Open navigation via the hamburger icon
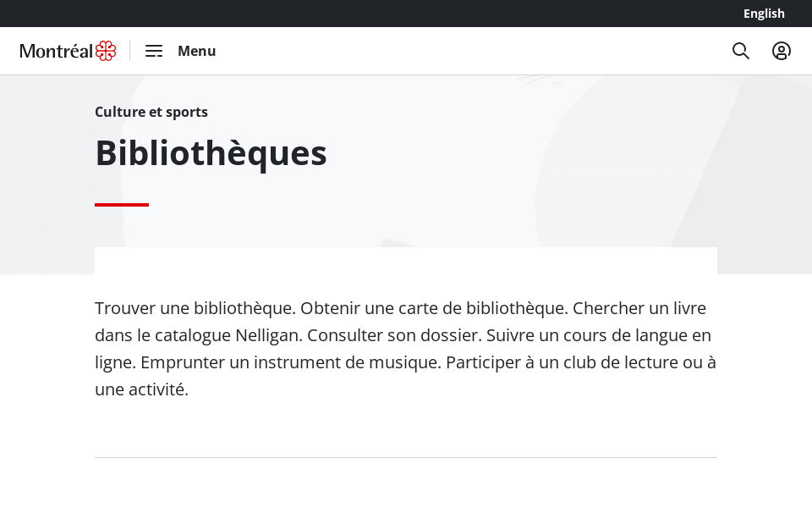This screenshot has width=812, height=508. pyautogui.click(x=154, y=51)
